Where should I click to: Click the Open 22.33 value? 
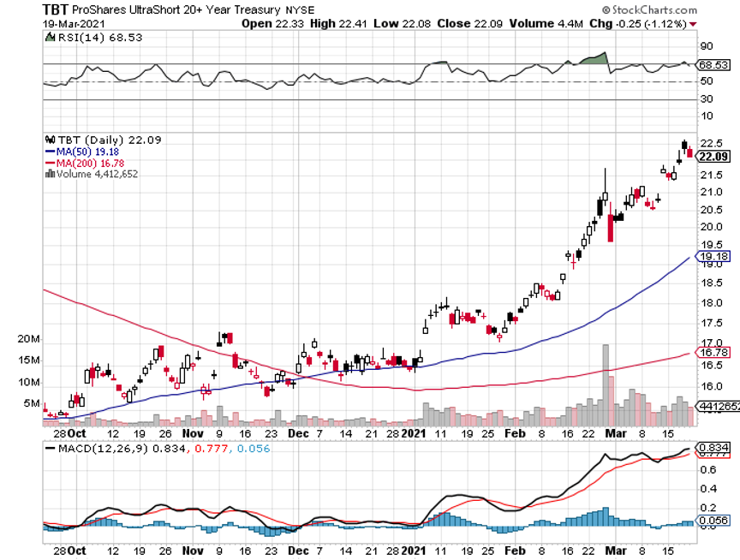coord(272,24)
